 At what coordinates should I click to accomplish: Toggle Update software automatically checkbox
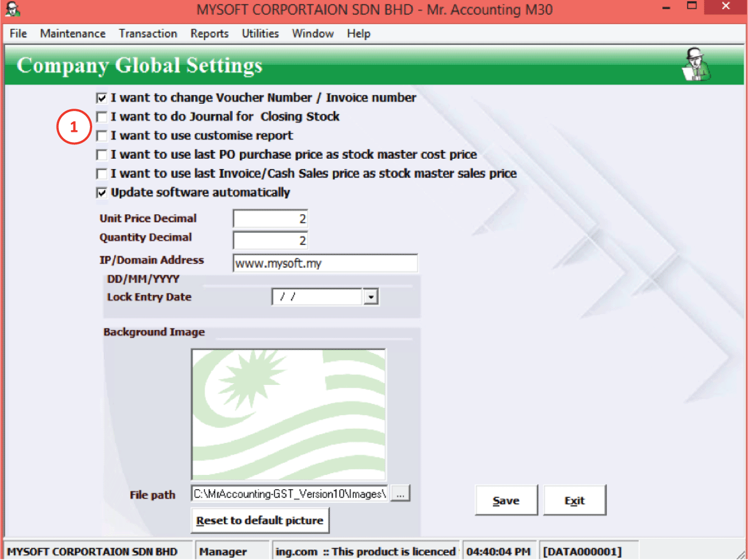pos(102,193)
